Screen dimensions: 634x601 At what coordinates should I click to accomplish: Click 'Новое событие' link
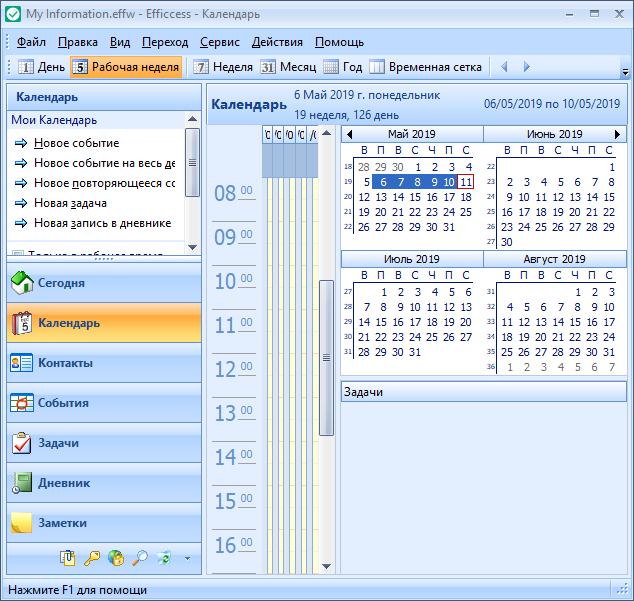(76, 143)
